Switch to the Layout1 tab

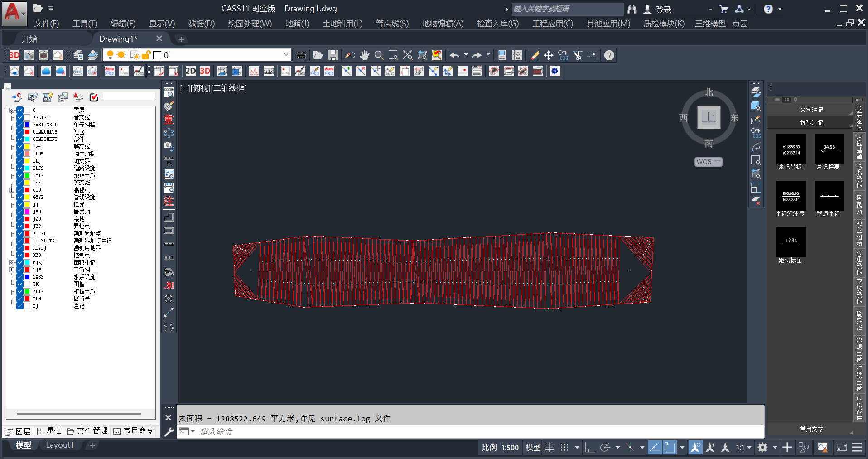pos(59,445)
